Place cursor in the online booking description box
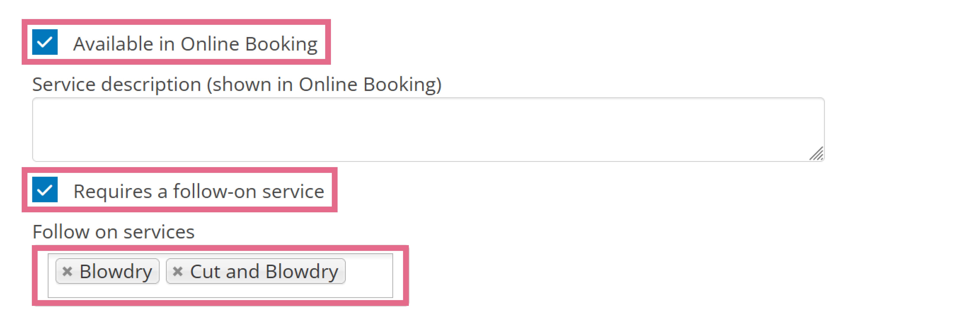980x336 pixels. [428, 129]
